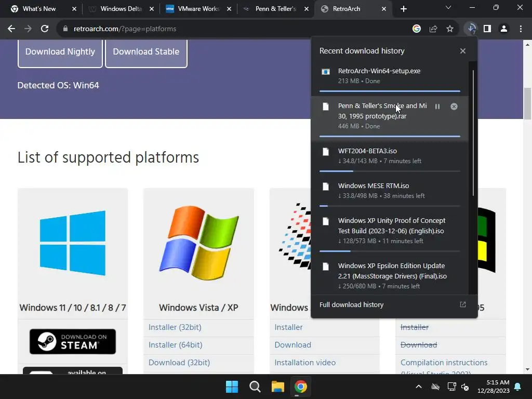Switch to the VMware Workstation tab
532x399 pixels.
[198, 9]
